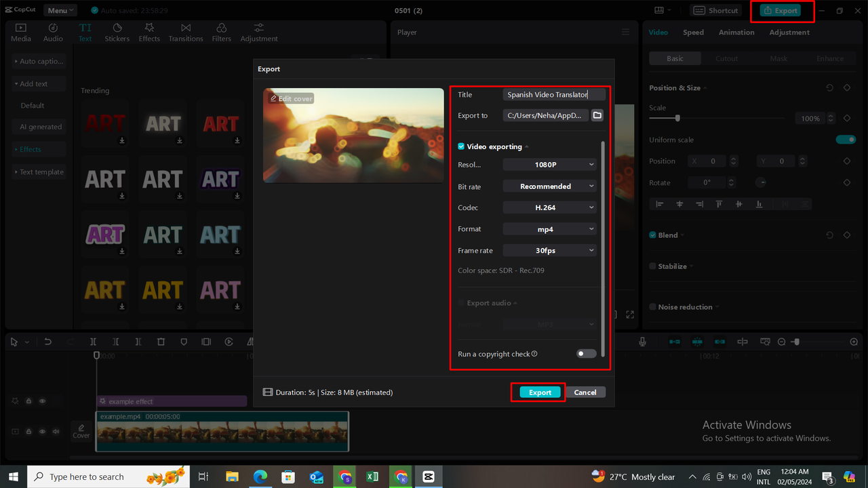The image size is (868, 488).
Task: Open the Transitions panel
Action: (x=185, y=31)
